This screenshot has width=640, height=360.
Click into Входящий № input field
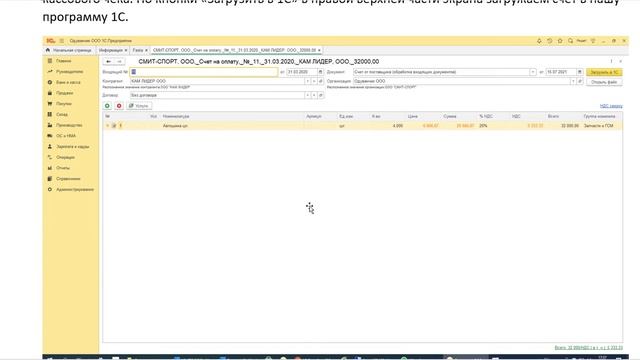click(x=204, y=72)
